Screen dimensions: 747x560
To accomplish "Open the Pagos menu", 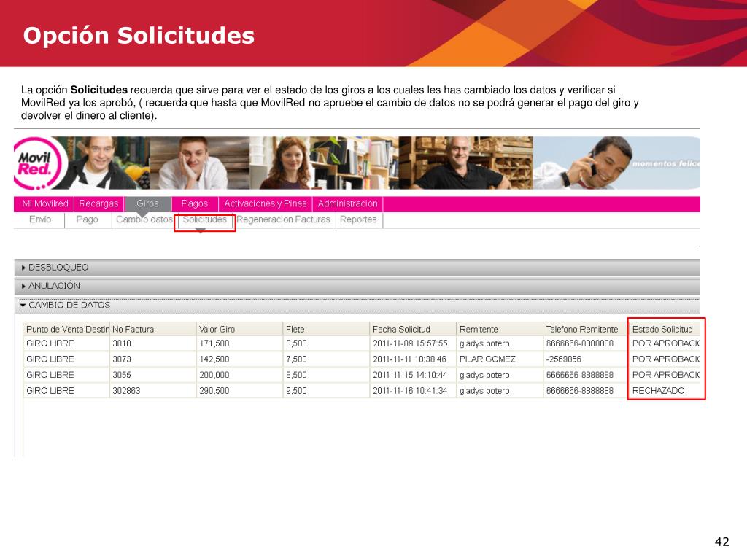I will tap(194, 204).
